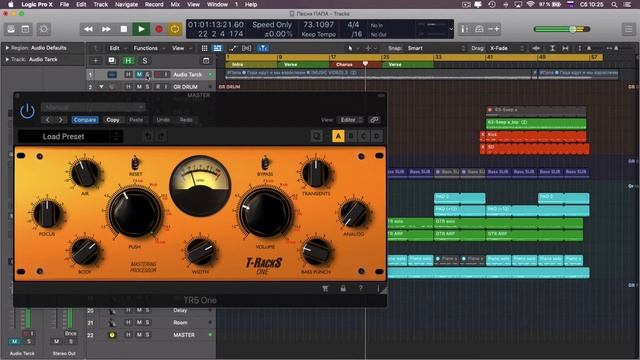Click the vertical auto zoom icon

tap(552, 48)
